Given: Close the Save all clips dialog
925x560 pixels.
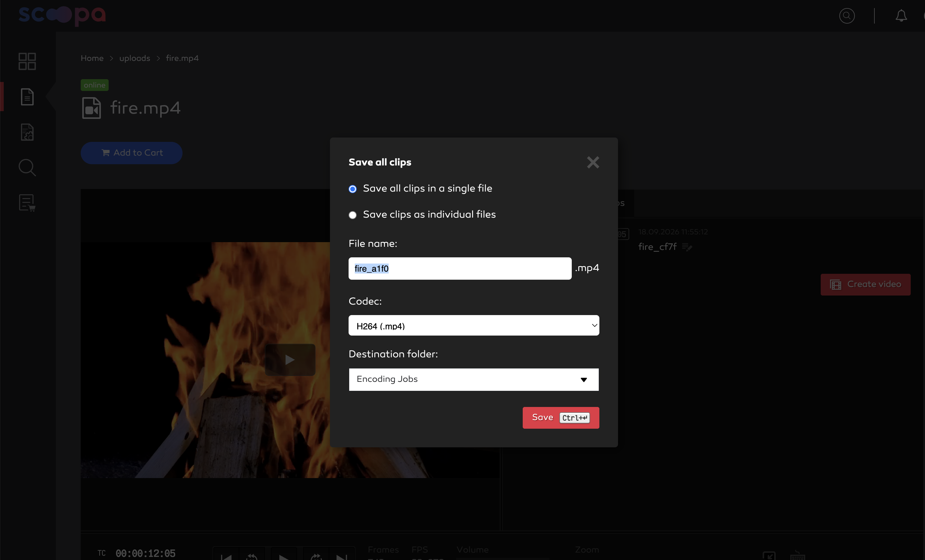Looking at the screenshot, I should [x=593, y=162].
